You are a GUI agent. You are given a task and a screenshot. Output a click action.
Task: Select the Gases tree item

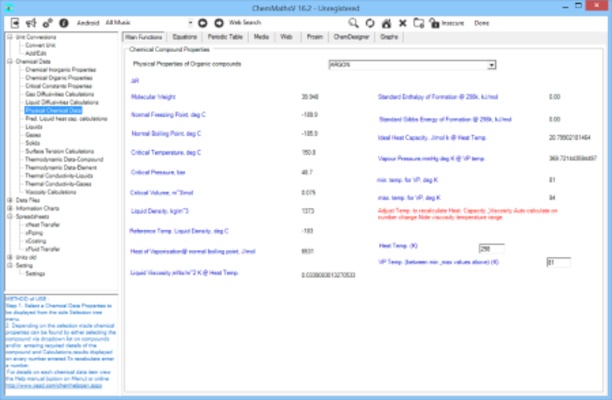point(33,135)
